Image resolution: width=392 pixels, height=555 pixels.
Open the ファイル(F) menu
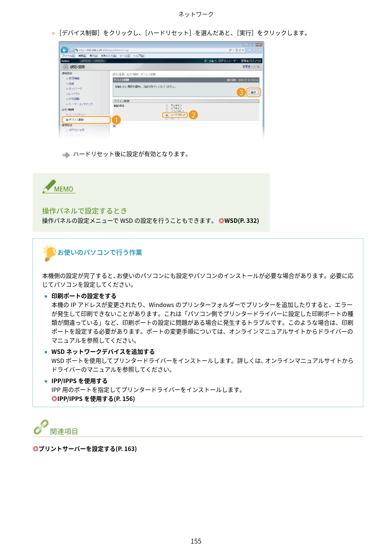(x=69, y=56)
